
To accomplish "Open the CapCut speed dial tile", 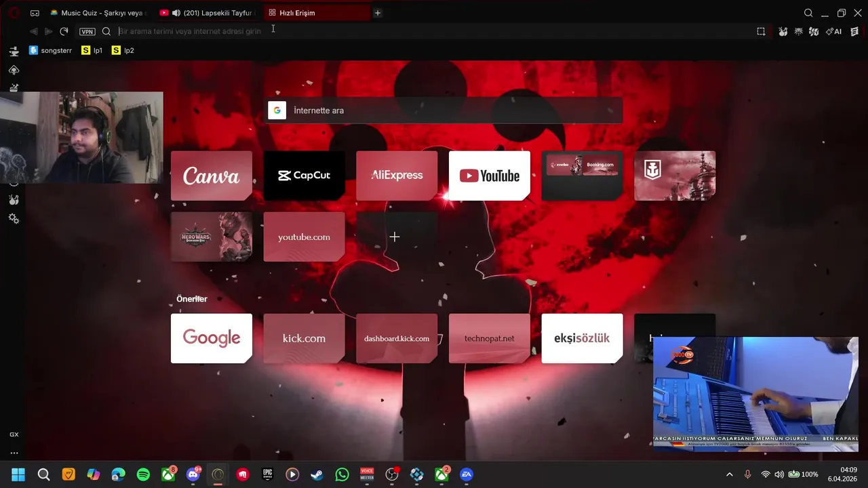I will click(x=304, y=176).
